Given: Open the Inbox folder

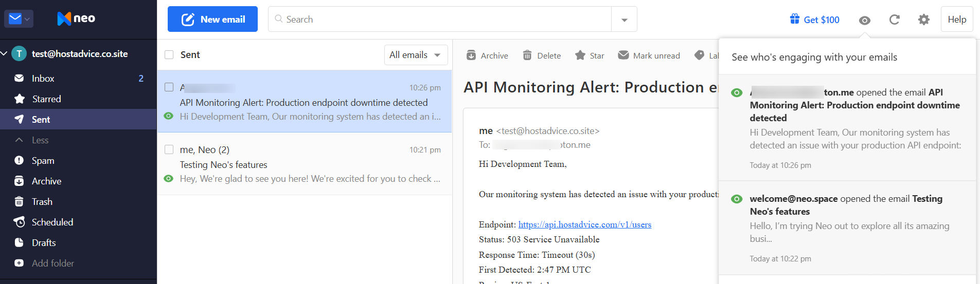Looking at the screenshot, I should coord(78,78).
